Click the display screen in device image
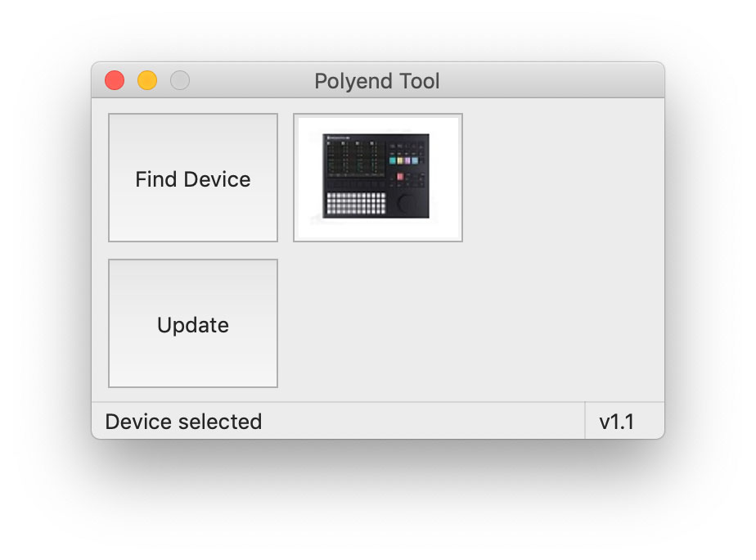 tap(356, 159)
